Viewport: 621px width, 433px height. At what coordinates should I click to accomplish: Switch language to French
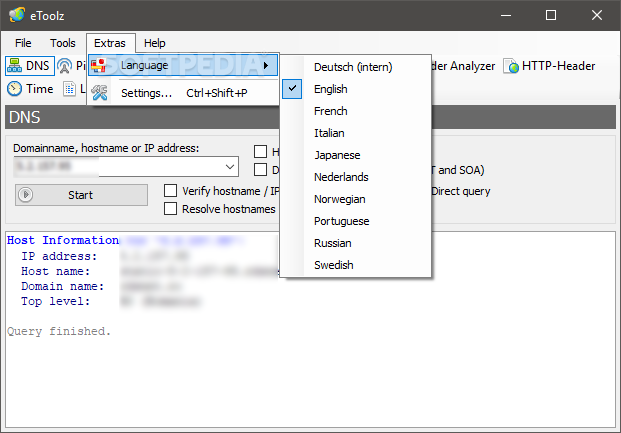coord(355,111)
